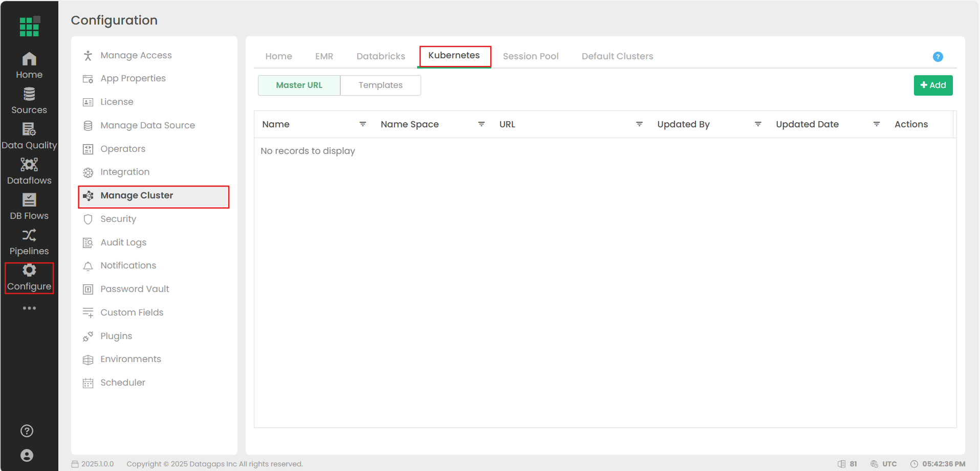Viewport: 980px width, 471px height.
Task: Go to Dataflows in the sidebar
Action: [29, 171]
